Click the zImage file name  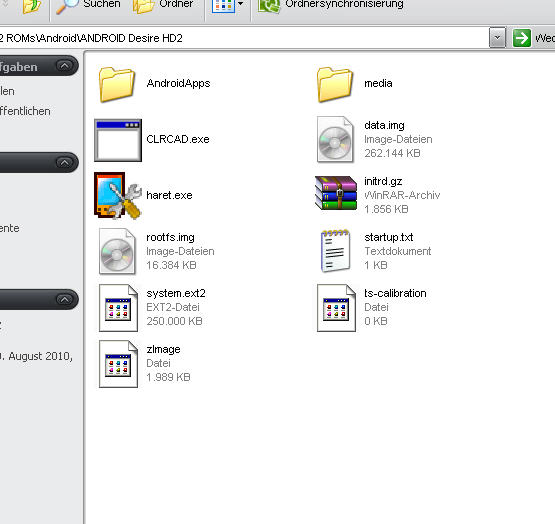pos(163,349)
